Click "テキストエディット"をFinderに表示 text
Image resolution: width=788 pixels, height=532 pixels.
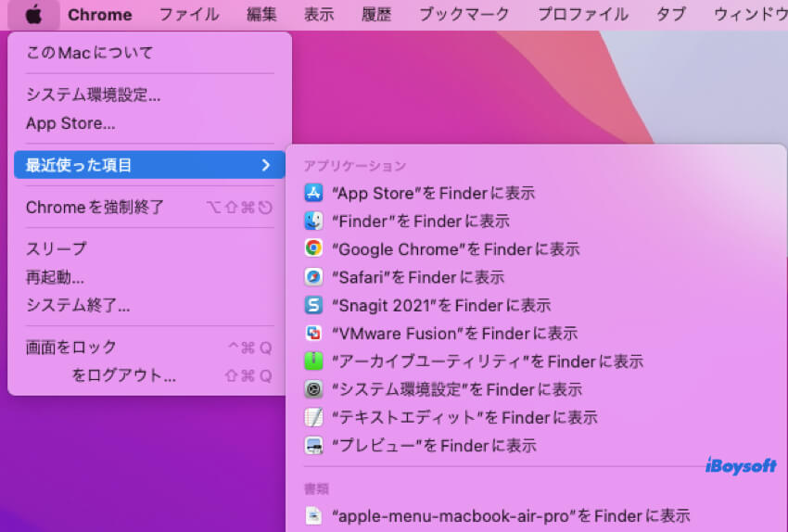pos(464,417)
